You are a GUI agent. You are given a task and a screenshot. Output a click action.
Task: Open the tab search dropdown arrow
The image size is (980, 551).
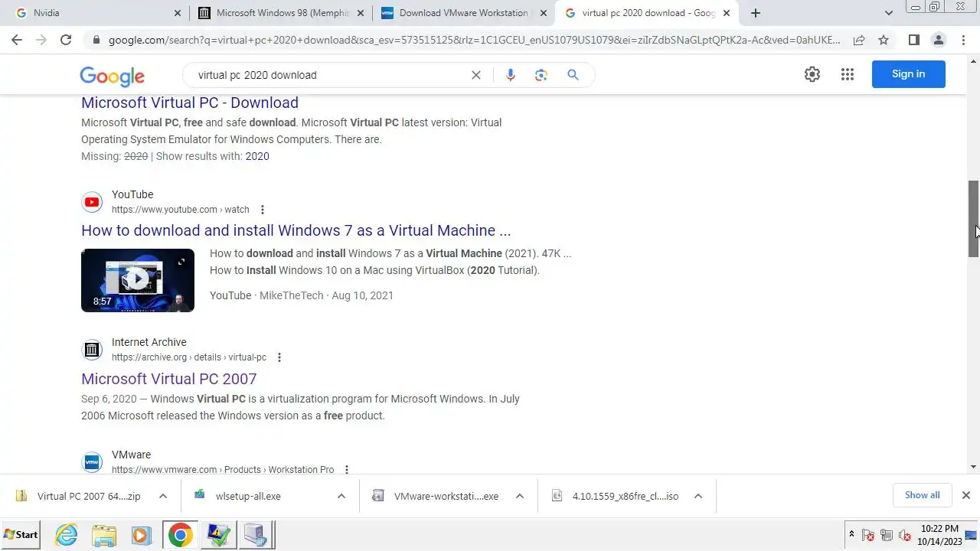(x=888, y=13)
